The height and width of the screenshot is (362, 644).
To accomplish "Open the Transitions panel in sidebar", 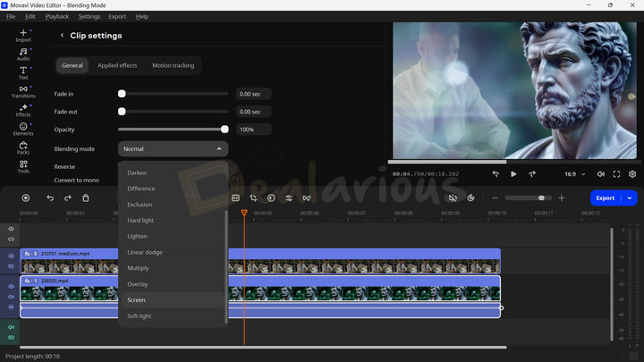I will pyautogui.click(x=23, y=89).
